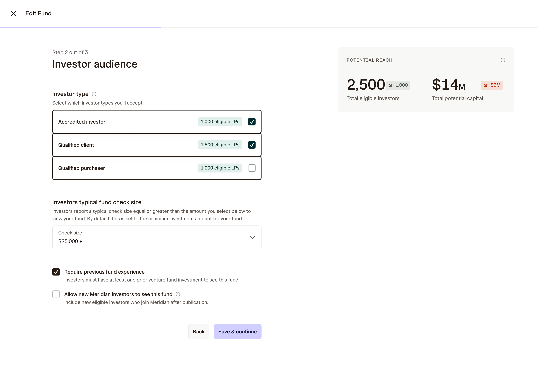The height and width of the screenshot is (392, 538).
Task: Uncheck the Accredited investor checkbox
Action: (x=252, y=122)
